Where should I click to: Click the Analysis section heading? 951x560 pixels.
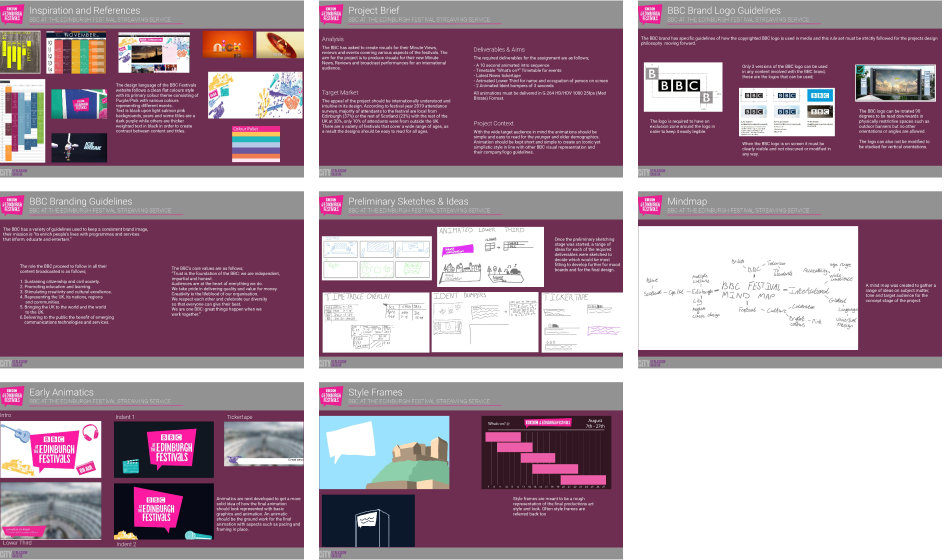point(332,39)
